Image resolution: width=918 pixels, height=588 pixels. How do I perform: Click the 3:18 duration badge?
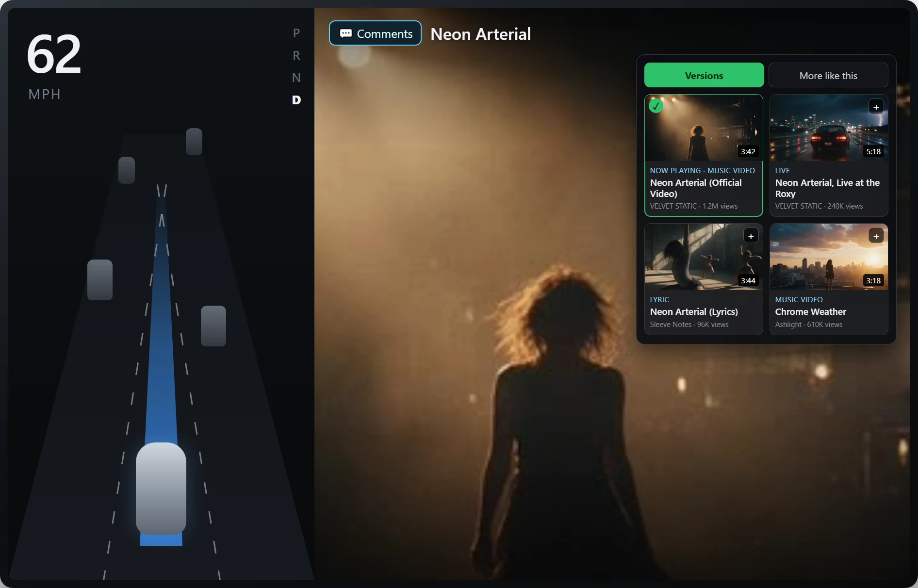873,281
